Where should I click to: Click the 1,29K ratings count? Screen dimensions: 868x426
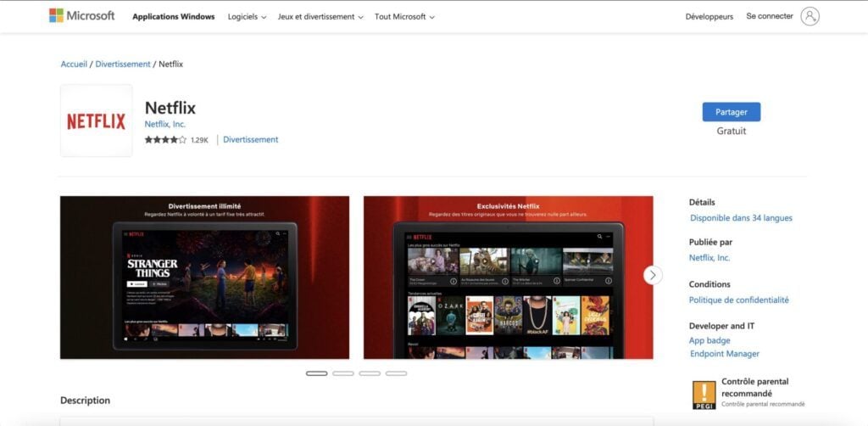click(199, 140)
